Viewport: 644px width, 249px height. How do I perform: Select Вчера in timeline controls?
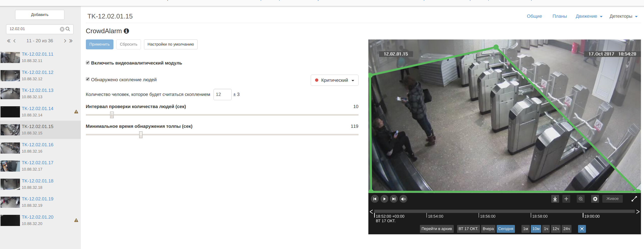pyautogui.click(x=488, y=229)
